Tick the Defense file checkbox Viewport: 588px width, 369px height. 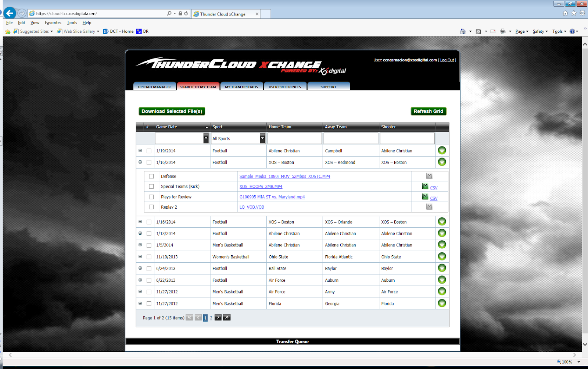(x=151, y=176)
